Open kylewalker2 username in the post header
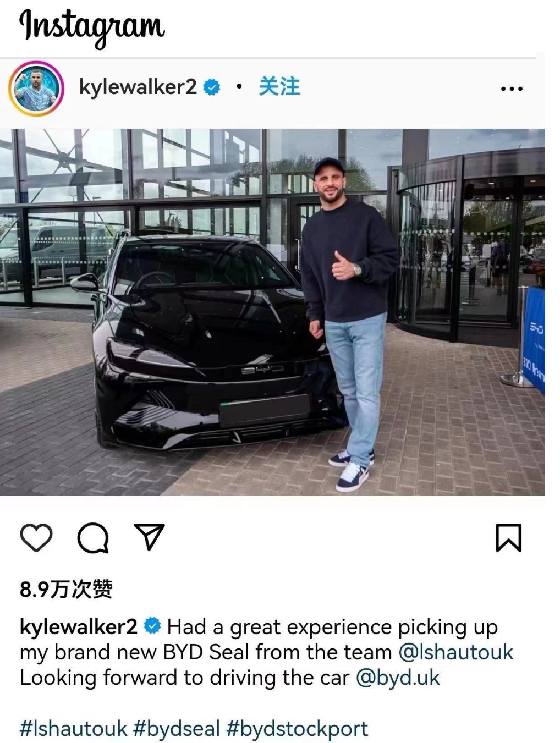This screenshot has height=743, width=560. coord(138,87)
